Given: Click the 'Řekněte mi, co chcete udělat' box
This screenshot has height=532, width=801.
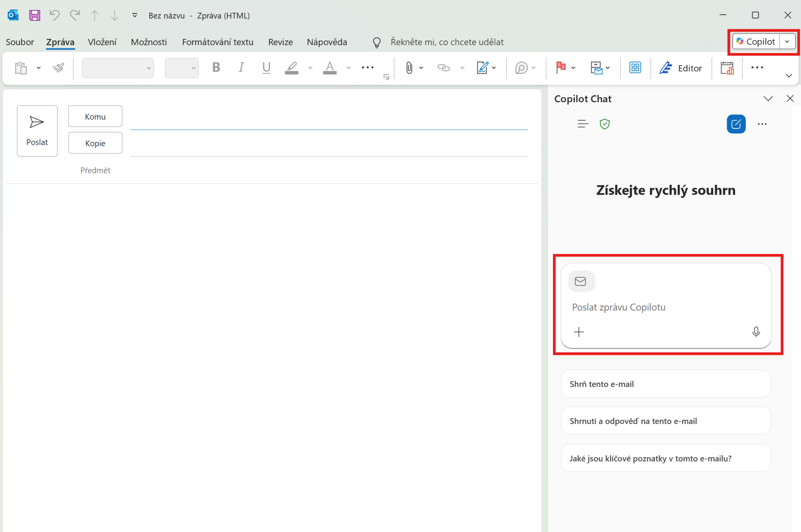Looking at the screenshot, I should (x=447, y=42).
